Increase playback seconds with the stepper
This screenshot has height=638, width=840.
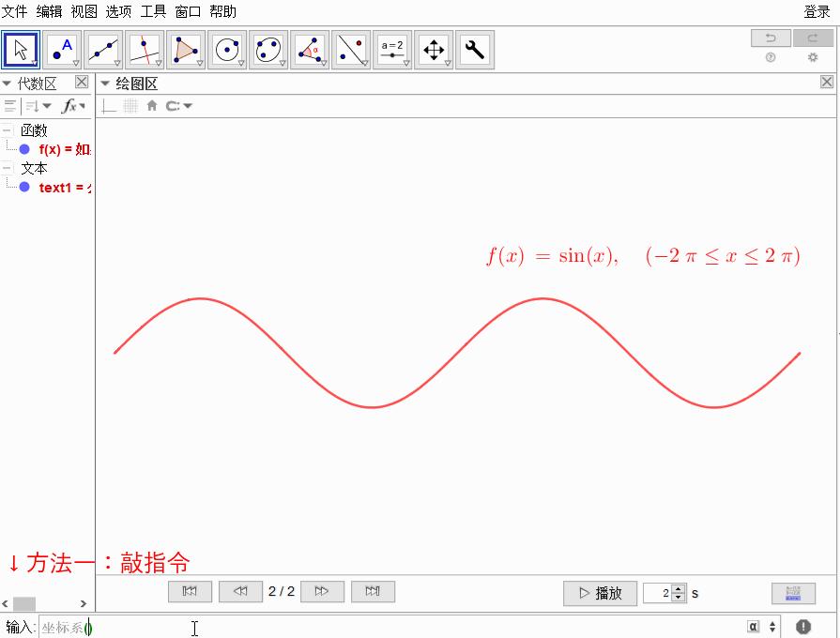coord(677,589)
